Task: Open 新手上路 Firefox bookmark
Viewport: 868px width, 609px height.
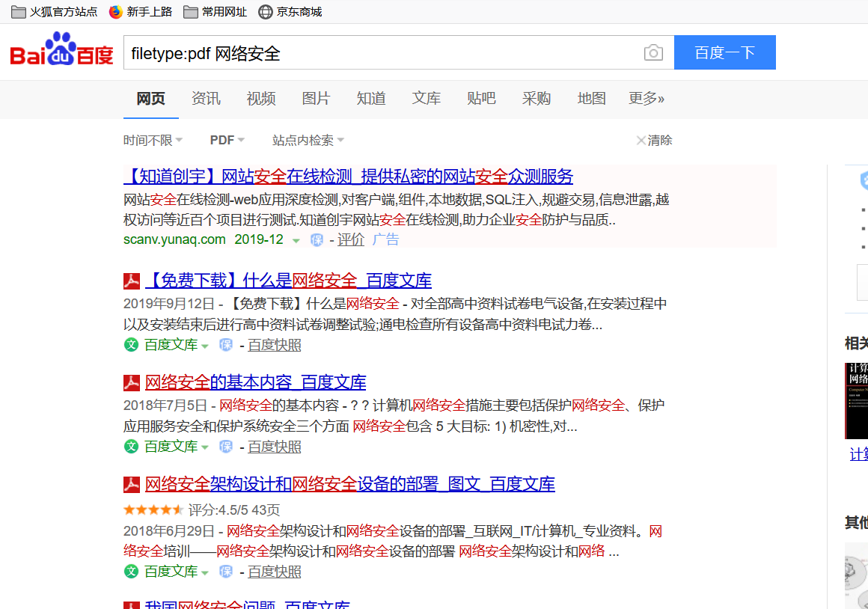Action: click(x=141, y=12)
